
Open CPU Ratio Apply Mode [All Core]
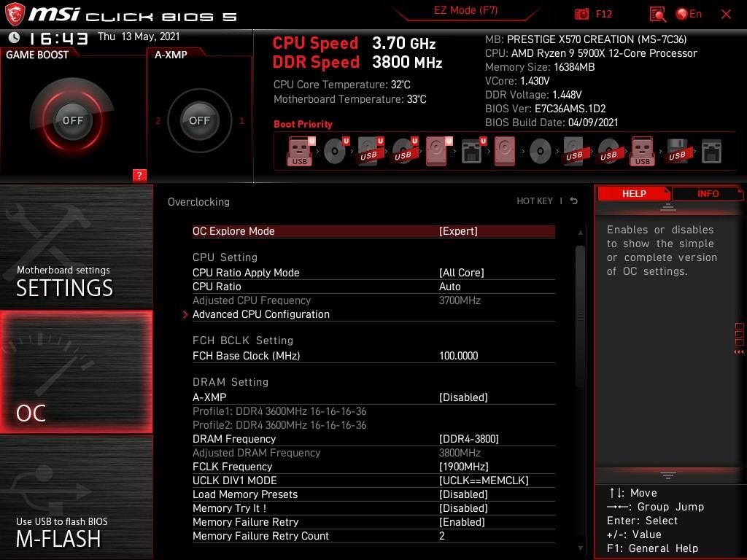coord(373,273)
